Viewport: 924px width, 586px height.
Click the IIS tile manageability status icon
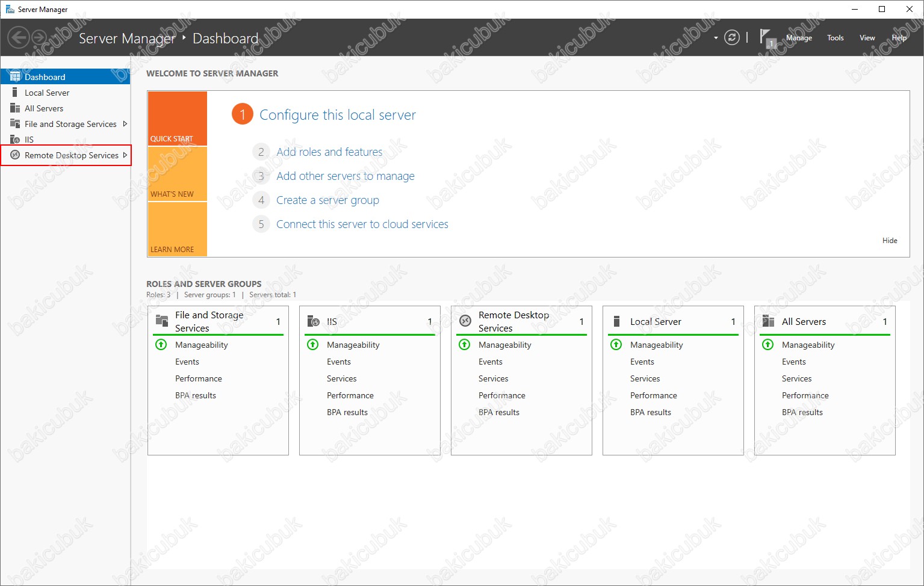[x=313, y=345]
